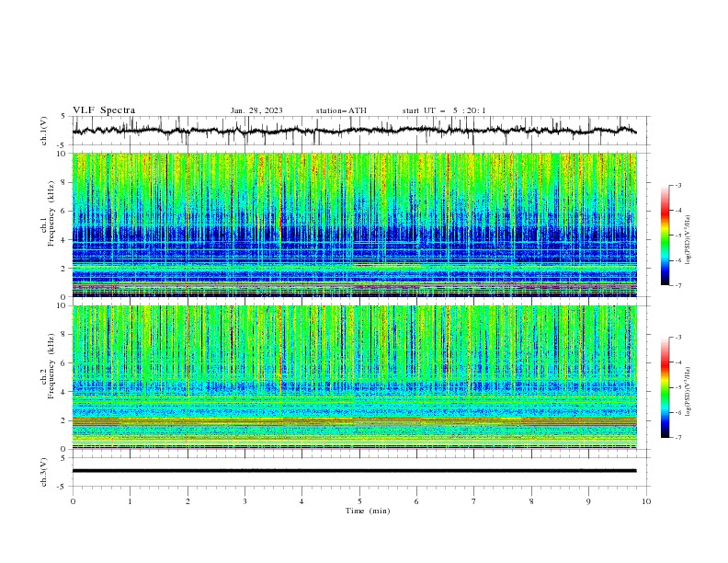
Task: Click the "ch.1(V)" waveform axis label
Action: [x=44, y=131]
